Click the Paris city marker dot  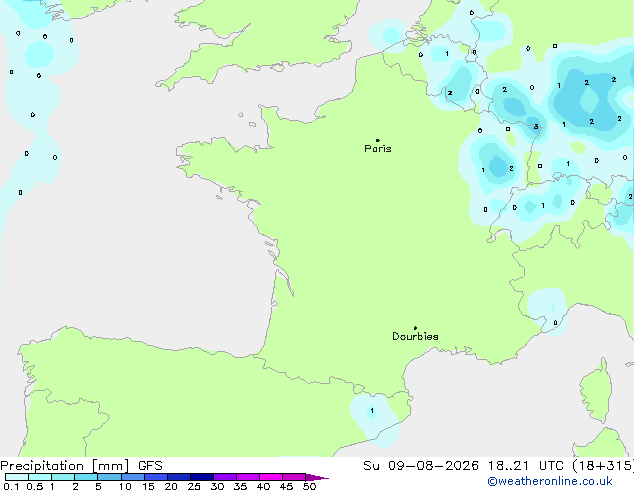[378, 140]
